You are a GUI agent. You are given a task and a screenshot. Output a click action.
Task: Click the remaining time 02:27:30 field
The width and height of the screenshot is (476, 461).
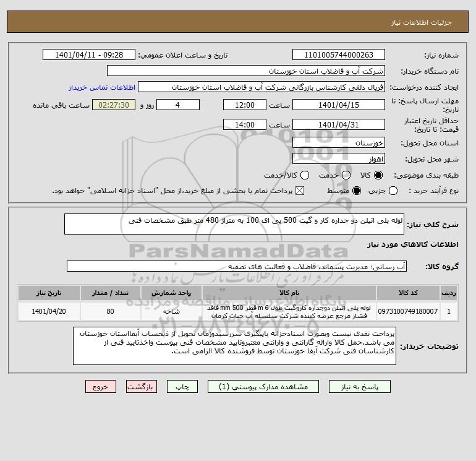tap(114, 105)
